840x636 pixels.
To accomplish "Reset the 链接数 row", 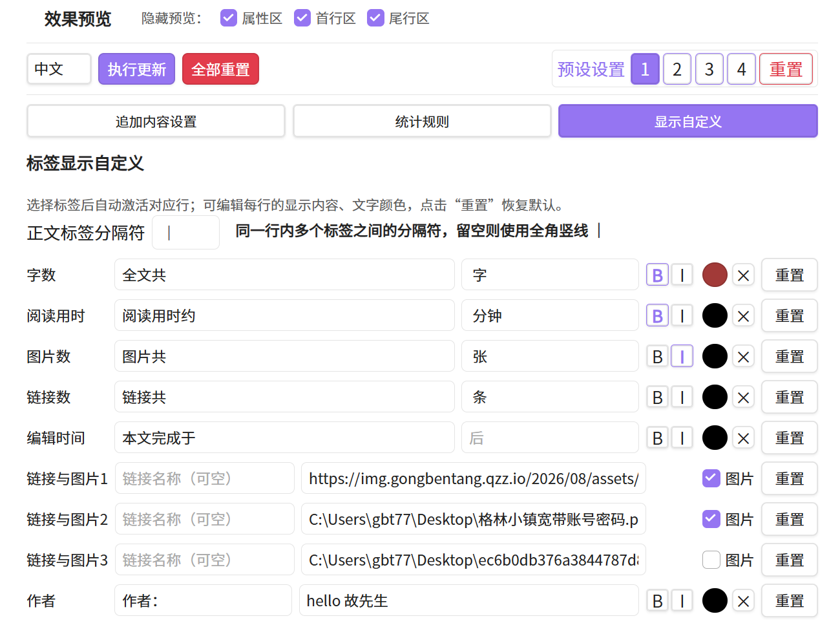I will tap(790, 397).
